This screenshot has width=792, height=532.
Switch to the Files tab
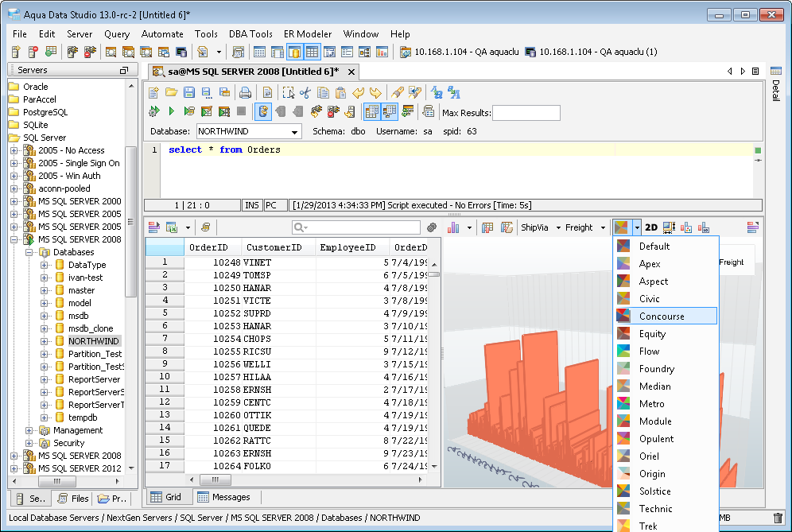pyautogui.click(x=73, y=499)
